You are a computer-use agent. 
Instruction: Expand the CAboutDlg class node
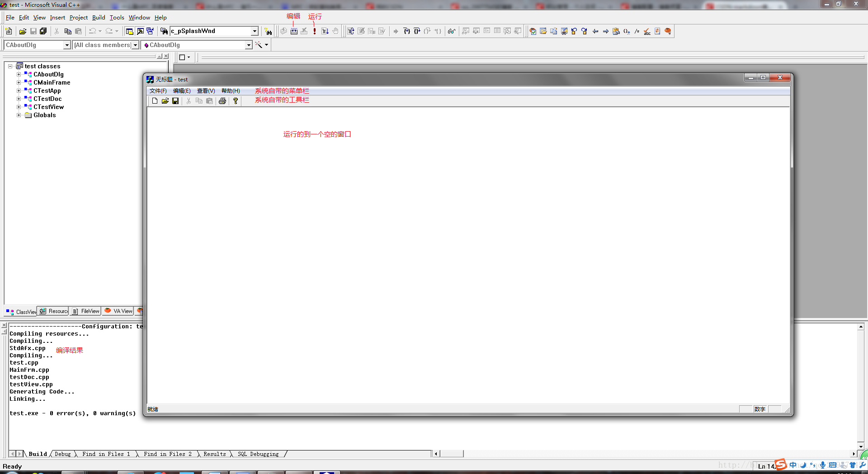(19, 74)
